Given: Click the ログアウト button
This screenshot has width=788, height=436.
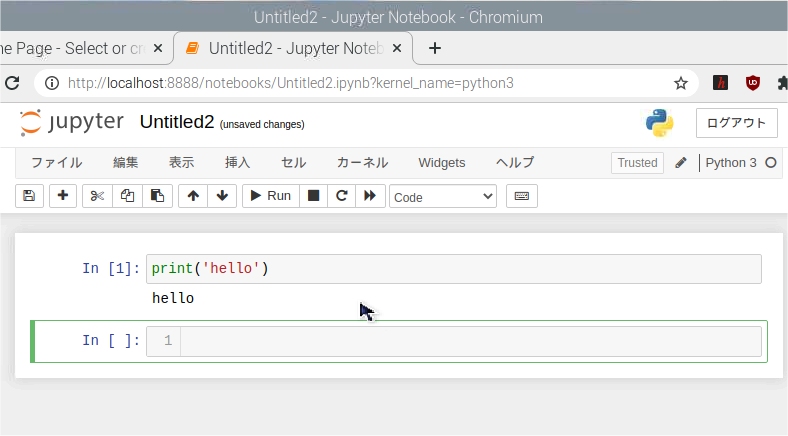Looking at the screenshot, I should [736, 123].
